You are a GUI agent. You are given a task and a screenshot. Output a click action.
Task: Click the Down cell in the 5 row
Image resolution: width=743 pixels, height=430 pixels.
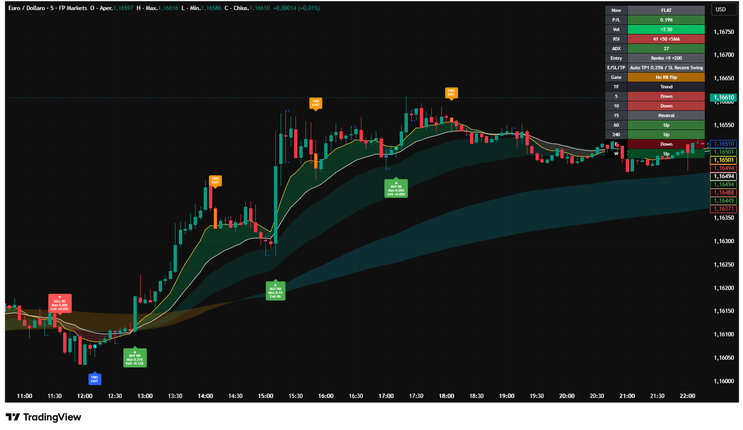(x=666, y=96)
